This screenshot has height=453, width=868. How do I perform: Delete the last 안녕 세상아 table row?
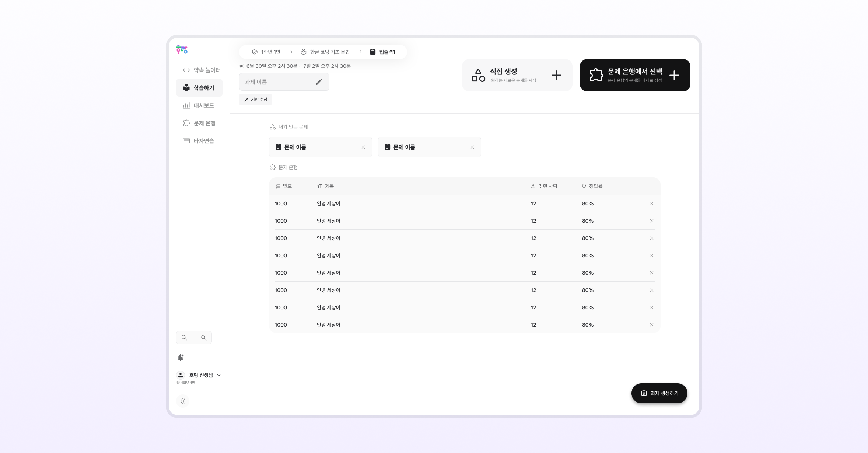(651, 325)
